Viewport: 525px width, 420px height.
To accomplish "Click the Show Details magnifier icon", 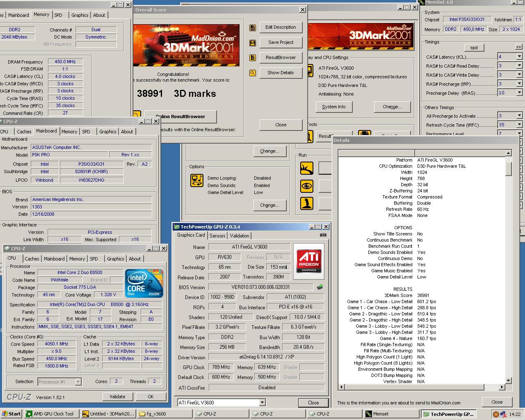I will click(253, 73).
